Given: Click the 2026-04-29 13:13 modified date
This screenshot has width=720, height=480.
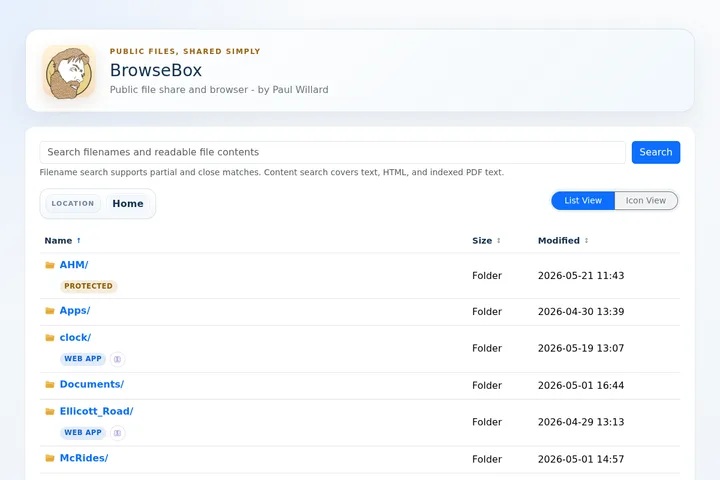Looking at the screenshot, I should coord(581,422).
